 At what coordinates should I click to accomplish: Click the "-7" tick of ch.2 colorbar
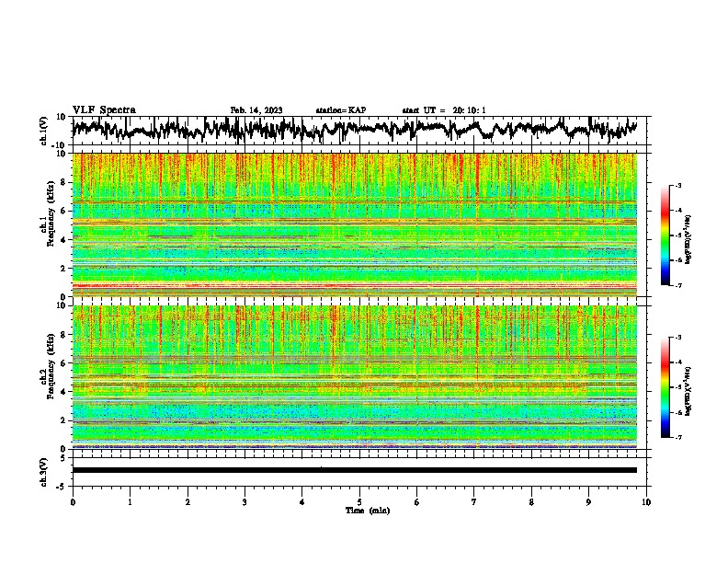tap(677, 438)
